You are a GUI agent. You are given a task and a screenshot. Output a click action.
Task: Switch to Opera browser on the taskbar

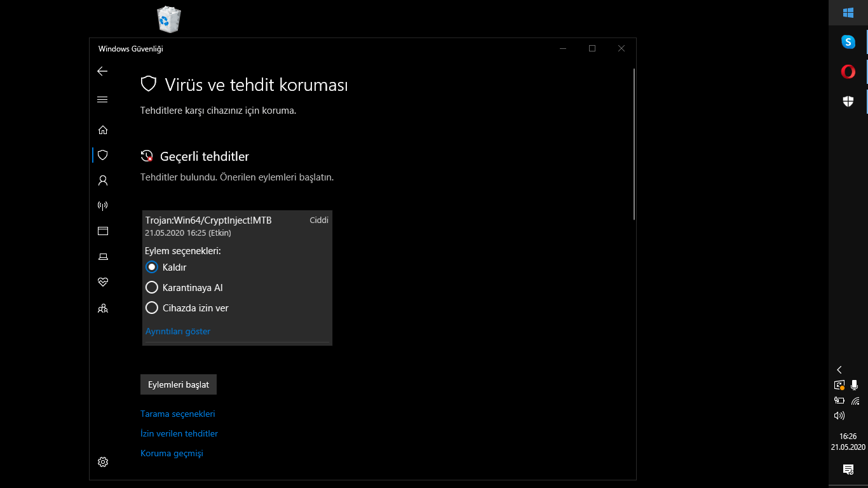(x=848, y=72)
